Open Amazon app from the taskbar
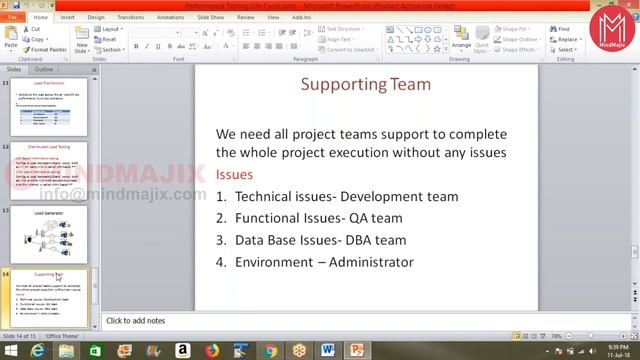The height and width of the screenshot is (360, 640). click(182, 351)
